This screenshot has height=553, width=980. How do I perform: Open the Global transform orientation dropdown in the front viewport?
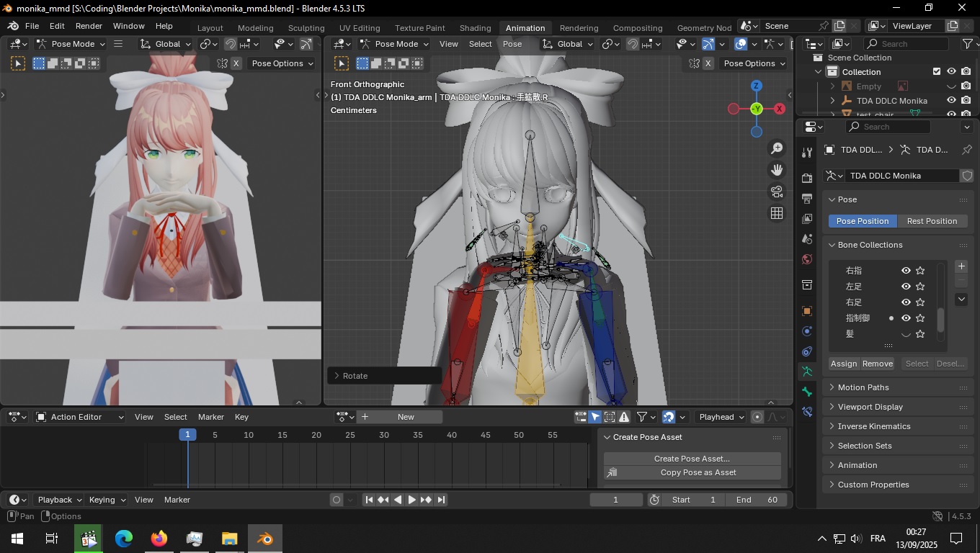tap(569, 44)
